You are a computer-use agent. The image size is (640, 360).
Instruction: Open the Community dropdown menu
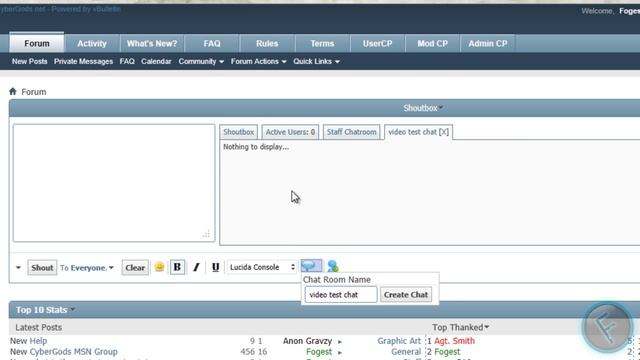(x=201, y=62)
